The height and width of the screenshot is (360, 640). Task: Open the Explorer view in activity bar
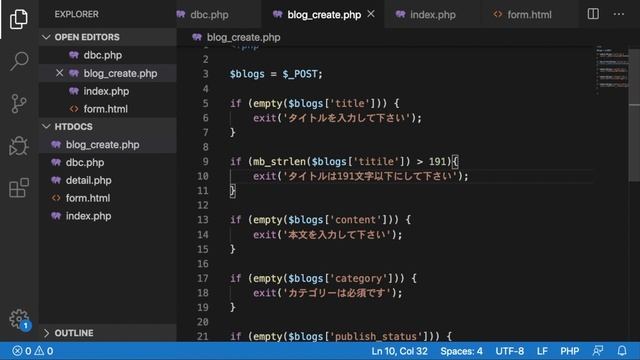pyautogui.click(x=19, y=19)
